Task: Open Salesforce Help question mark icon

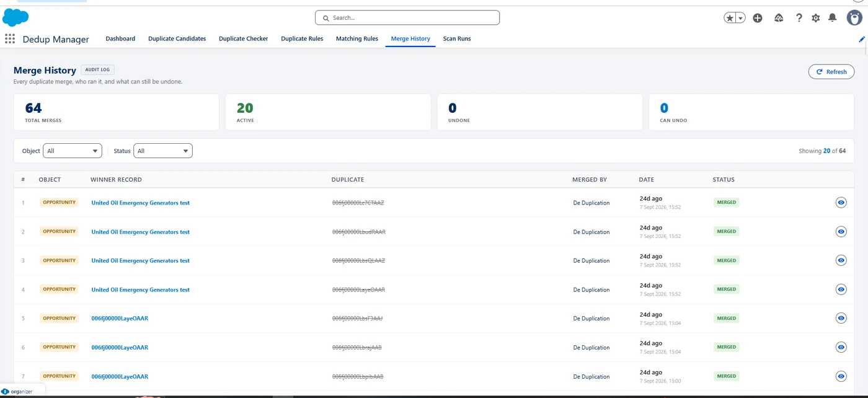Action: click(x=799, y=18)
